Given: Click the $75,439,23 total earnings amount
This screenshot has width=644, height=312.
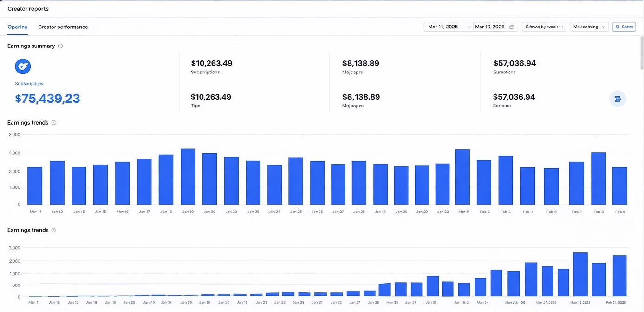Looking at the screenshot, I should tap(47, 99).
